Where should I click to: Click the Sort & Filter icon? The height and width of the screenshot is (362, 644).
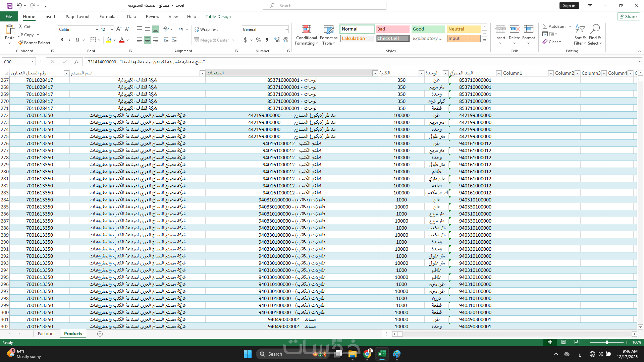(580, 29)
